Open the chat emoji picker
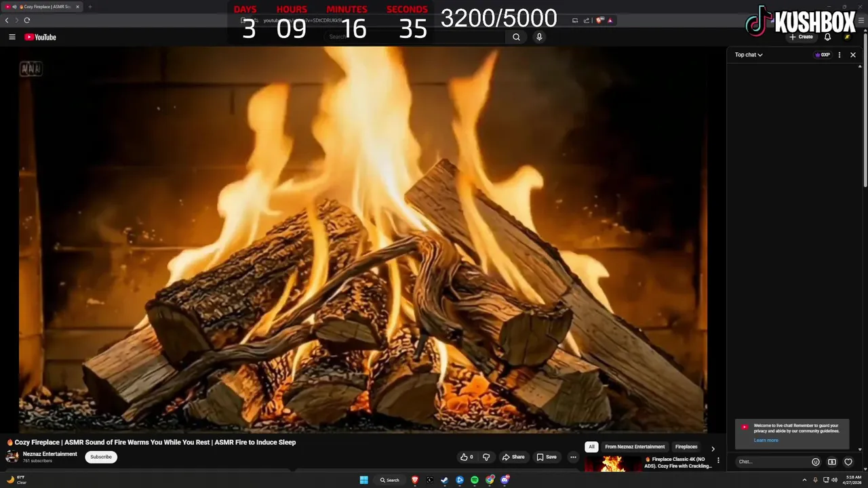Screen dimensions: 868x488 pyautogui.click(x=816, y=462)
